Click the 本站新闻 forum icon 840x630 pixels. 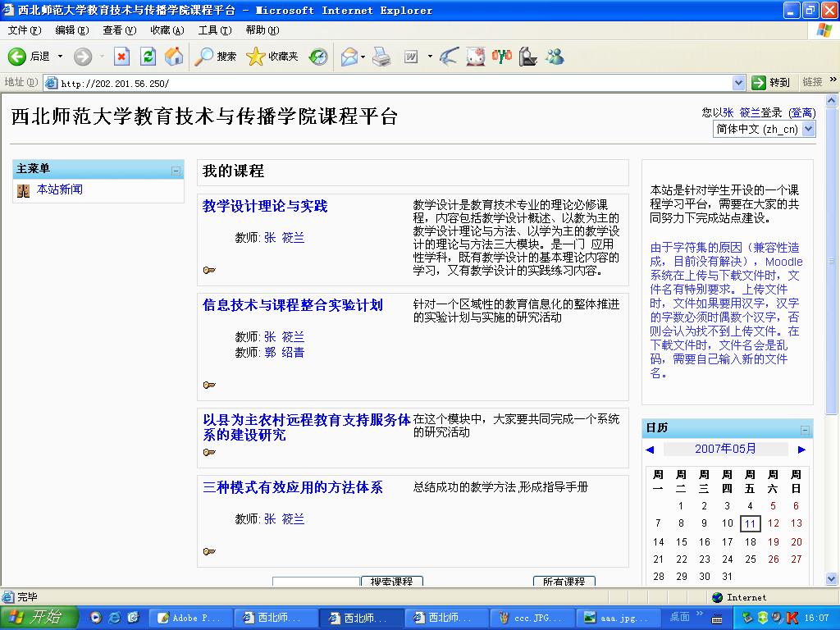[23, 190]
